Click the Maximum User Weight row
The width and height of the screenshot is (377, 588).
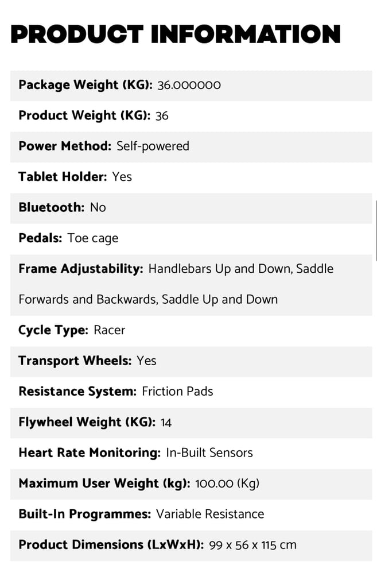pos(191,485)
